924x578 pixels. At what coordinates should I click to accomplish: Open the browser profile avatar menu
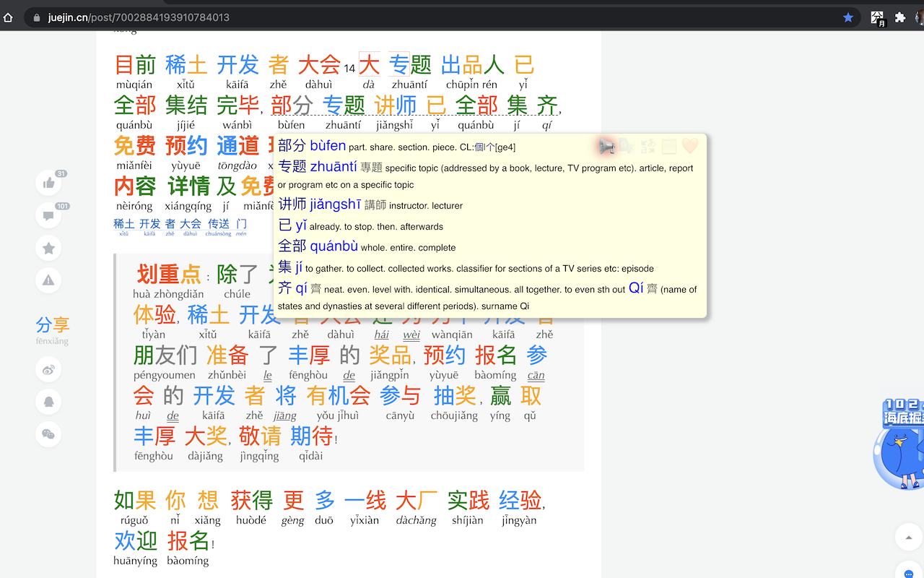920,16
